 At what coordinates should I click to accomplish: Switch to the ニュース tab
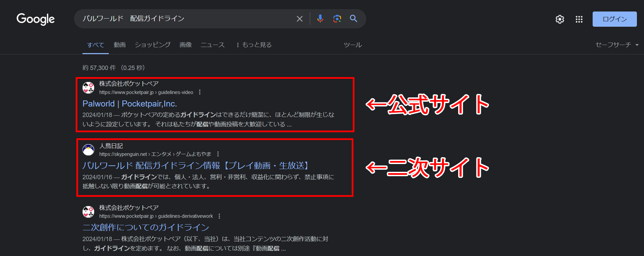pyautogui.click(x=213, y=45)
